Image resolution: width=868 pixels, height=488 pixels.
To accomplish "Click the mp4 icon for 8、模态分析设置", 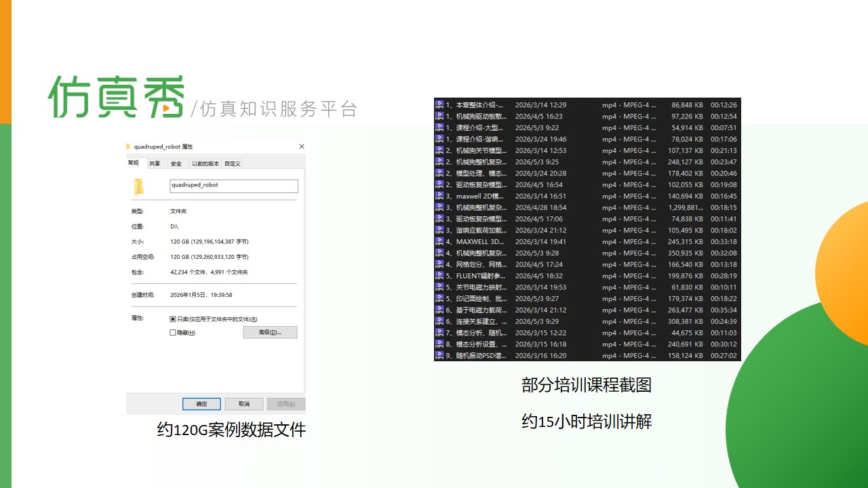I will coord(439,344).
